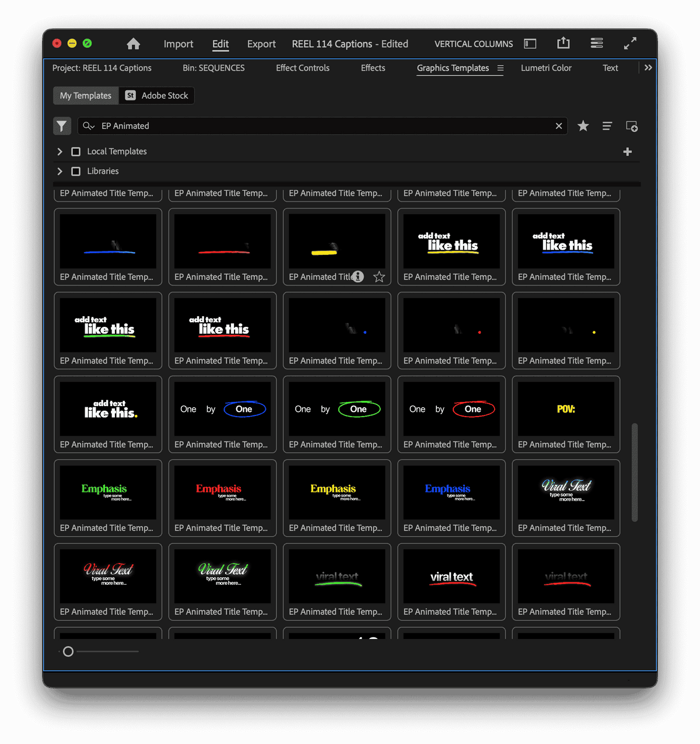Select the red dot template

pos(452,330)
